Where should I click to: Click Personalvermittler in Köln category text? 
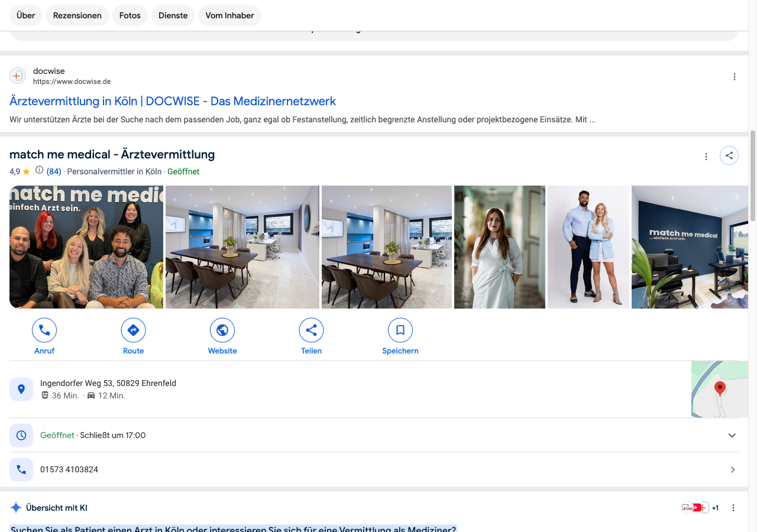[x=114, y=171]
